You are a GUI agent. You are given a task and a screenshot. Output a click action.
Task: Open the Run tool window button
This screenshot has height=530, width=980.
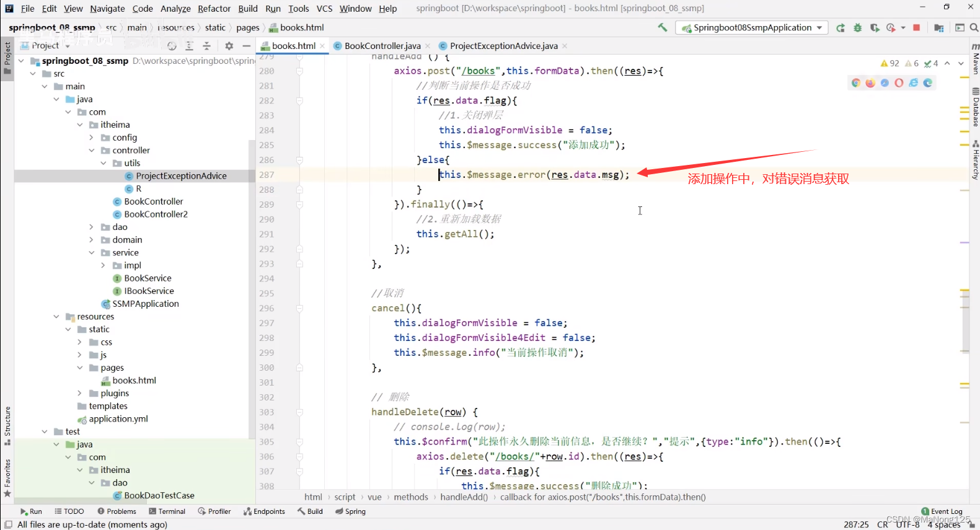point(31,511)
